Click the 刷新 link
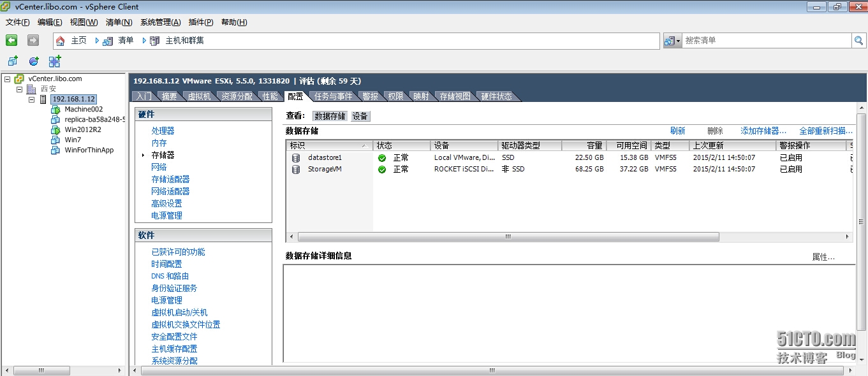868x376 pixels. pyautogui.click(x=677, y=131)
